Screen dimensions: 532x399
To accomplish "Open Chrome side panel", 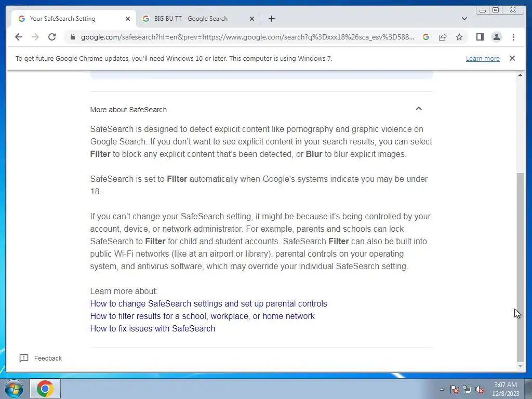I will pos(480,37).
